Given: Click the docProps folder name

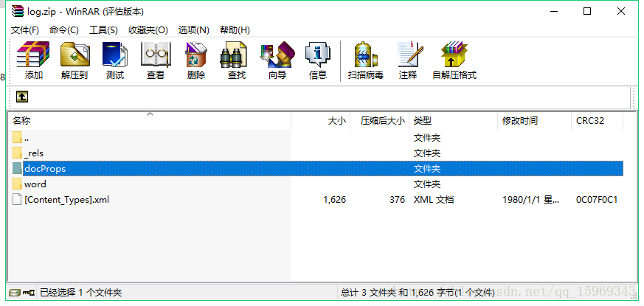Looking at the screenshot, I should (x=45, y=169).
